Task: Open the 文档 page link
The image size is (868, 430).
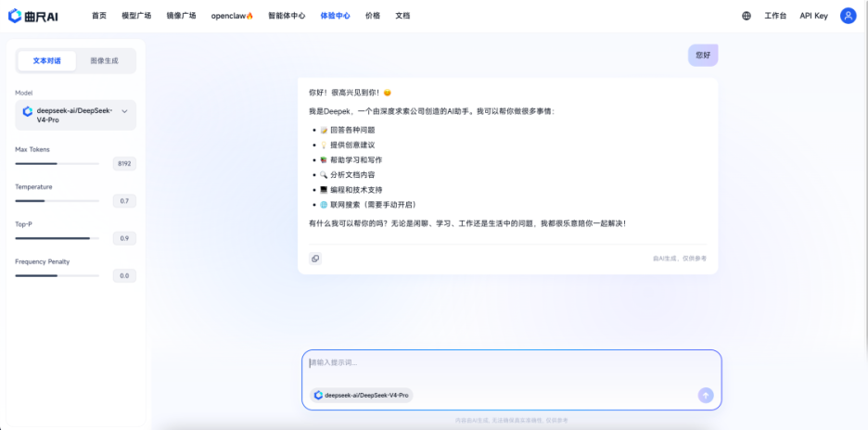Action: point(402,16)
